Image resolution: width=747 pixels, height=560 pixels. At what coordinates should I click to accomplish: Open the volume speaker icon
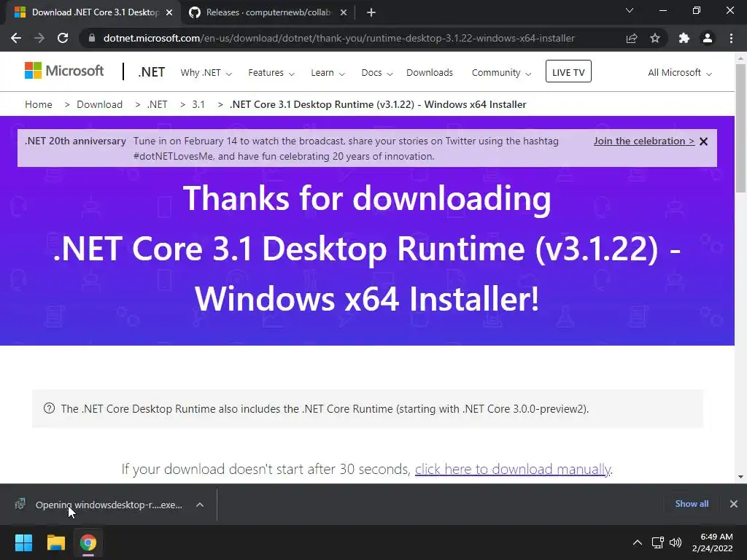[676, 542]
